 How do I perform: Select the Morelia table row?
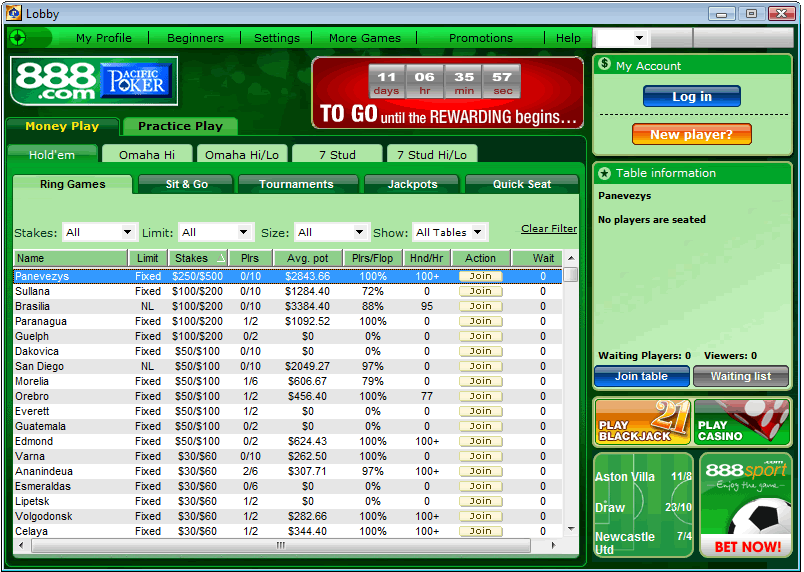(288, 381)
